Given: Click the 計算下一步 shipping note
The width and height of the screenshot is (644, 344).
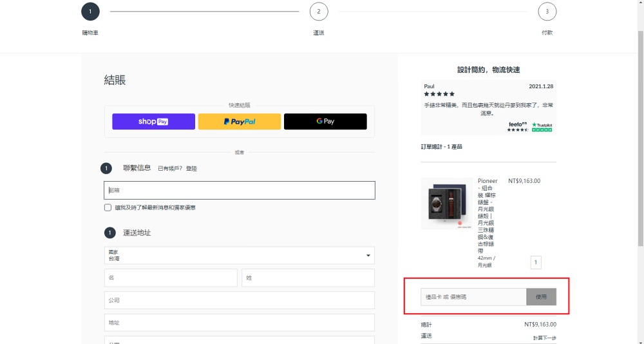Looking at the screenshot, I should 545,338.
